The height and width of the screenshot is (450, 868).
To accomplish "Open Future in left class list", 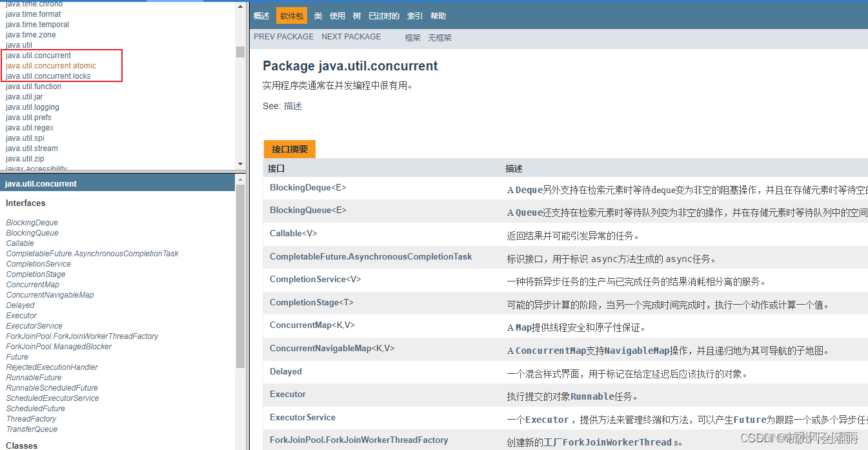I will pyautogui.click(x=17, y=357).
